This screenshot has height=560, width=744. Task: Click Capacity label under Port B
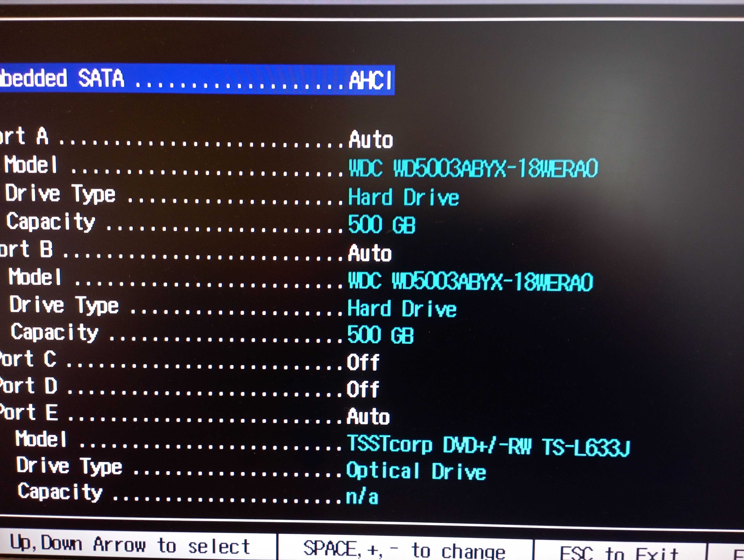coord(55,332)
